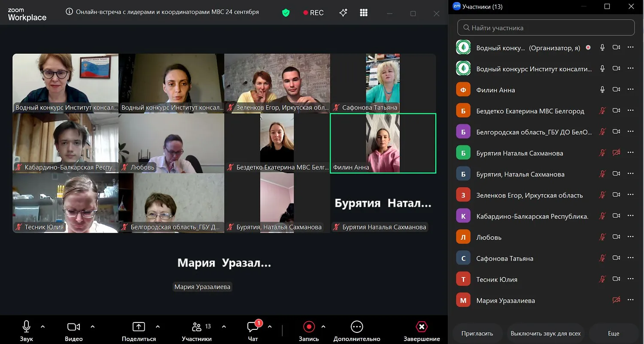Open the meeting info icon beside the title

coord(69,12)
